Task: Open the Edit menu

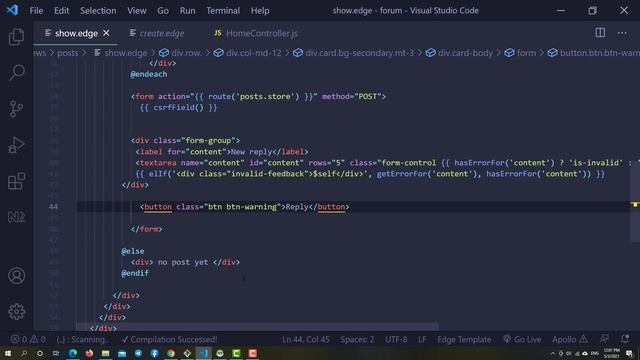Action: (x=62, y=11)
